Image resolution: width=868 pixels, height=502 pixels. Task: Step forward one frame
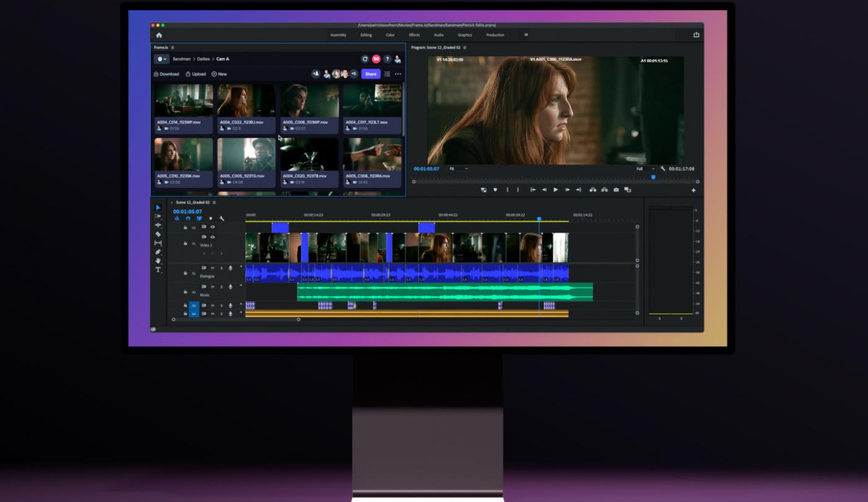pos(567,190)
